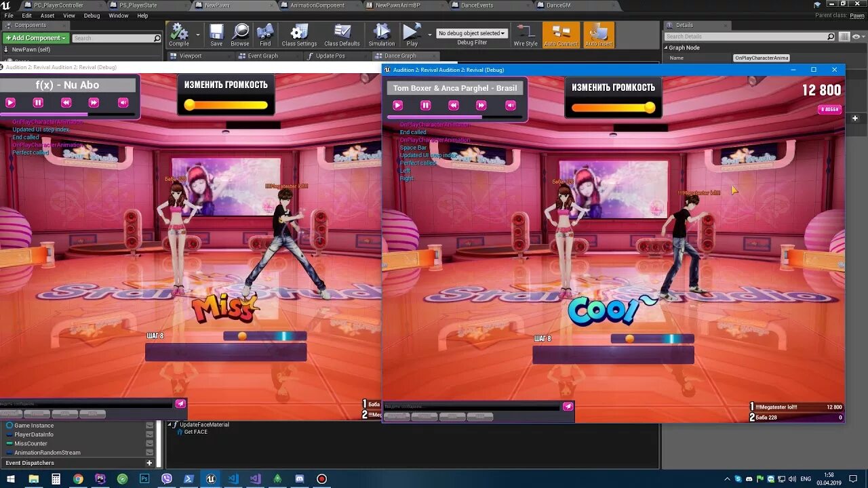Previous track in right game window
Viewport: 868px width, 488px height.
[x=453, y=105]
